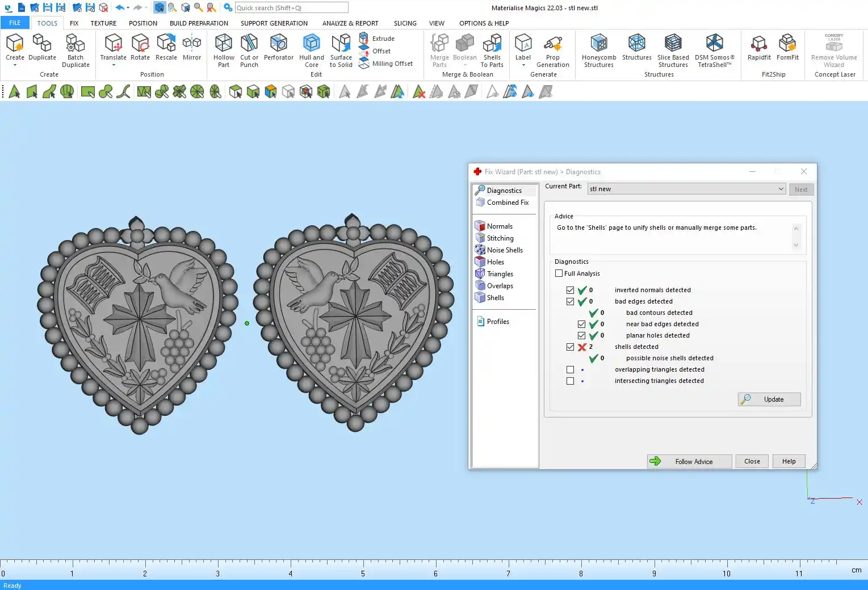Click the Quick search input field

click(291, 8)
